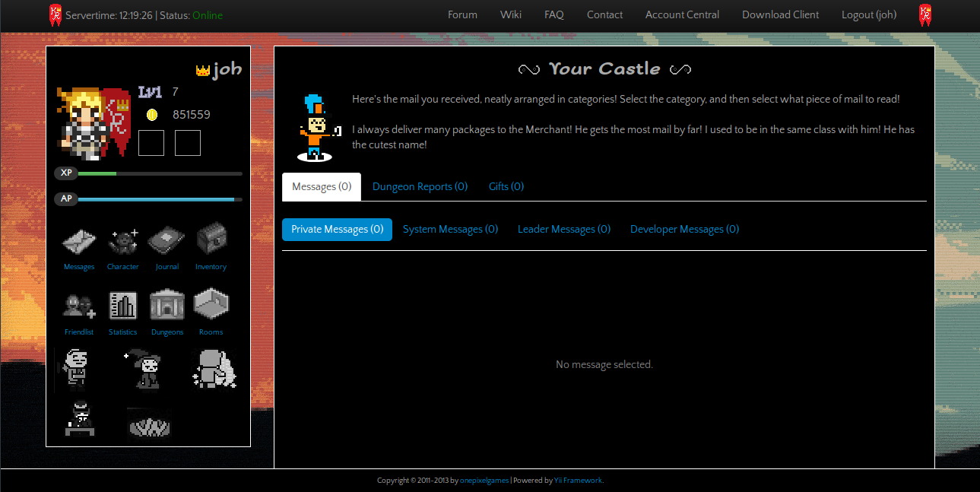This screenshot has width=980, height=492.
Task: Click the Friendlist text label
Action: (x=79, y=332)
